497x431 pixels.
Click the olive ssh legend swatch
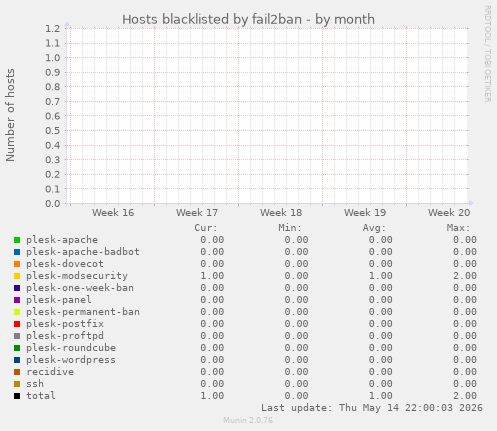click(17, 384)
